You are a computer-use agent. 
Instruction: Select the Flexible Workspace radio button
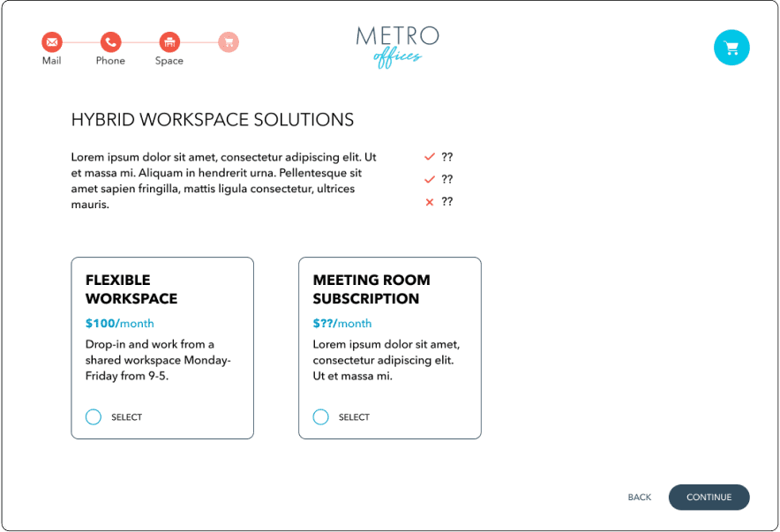point(94,416)
